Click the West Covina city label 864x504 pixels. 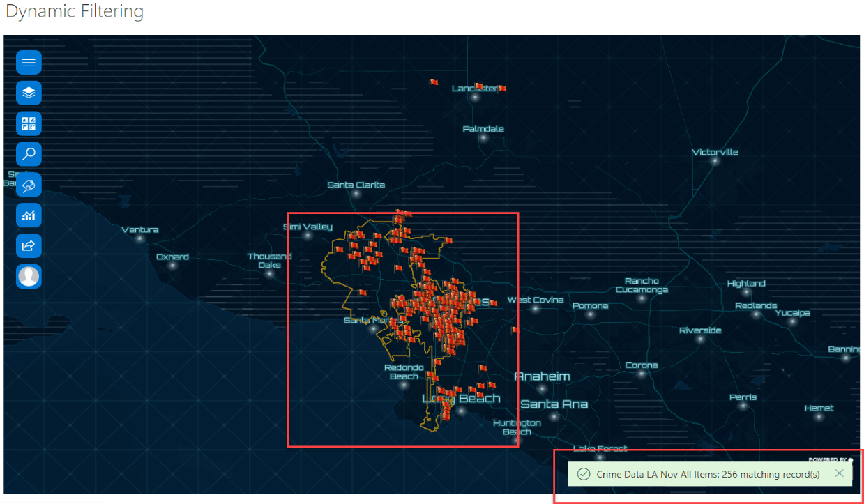[x=536, y=300]
